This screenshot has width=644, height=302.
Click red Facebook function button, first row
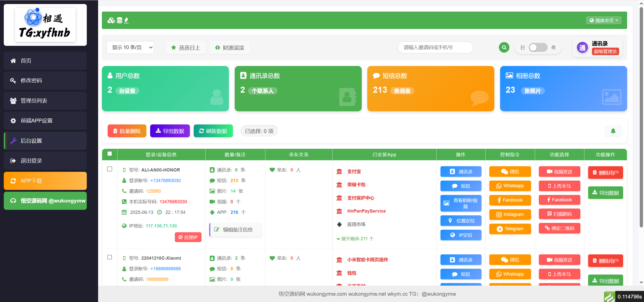559,200
